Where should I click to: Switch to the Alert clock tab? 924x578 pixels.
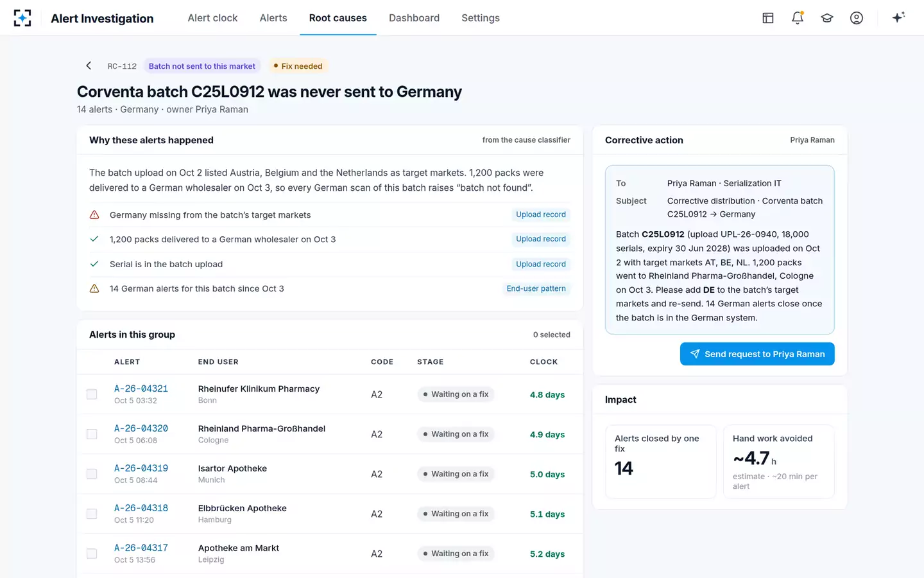tap(212, 18)
